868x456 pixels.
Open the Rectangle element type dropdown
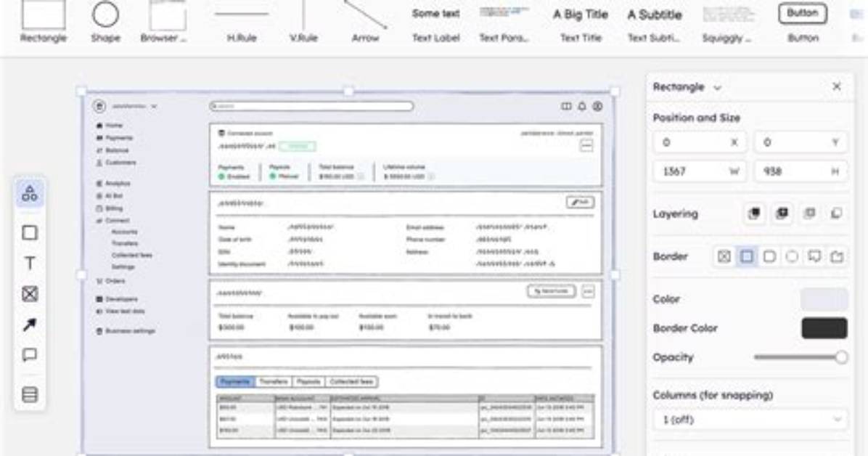click(x=687, y=87)
